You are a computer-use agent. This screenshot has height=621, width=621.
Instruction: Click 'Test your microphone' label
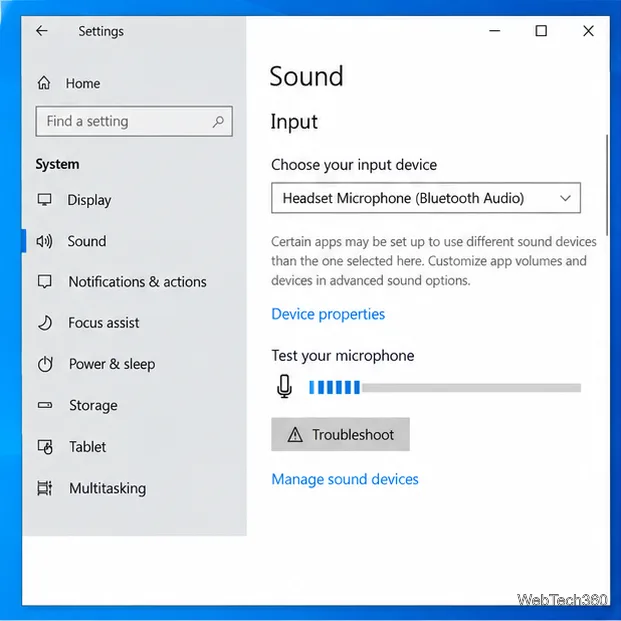(343, 356)
